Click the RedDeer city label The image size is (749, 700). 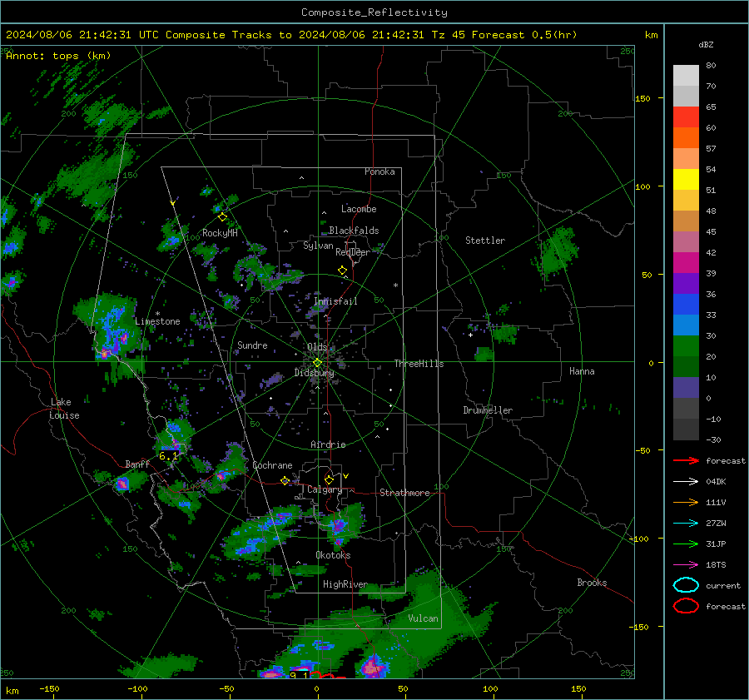click(x=353, y=252)
